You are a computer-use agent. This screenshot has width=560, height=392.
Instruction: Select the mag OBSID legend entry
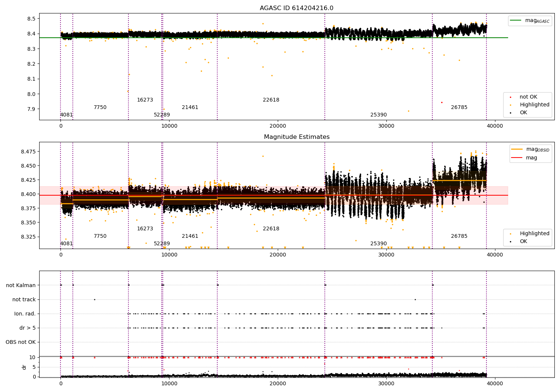click(530, 149)
